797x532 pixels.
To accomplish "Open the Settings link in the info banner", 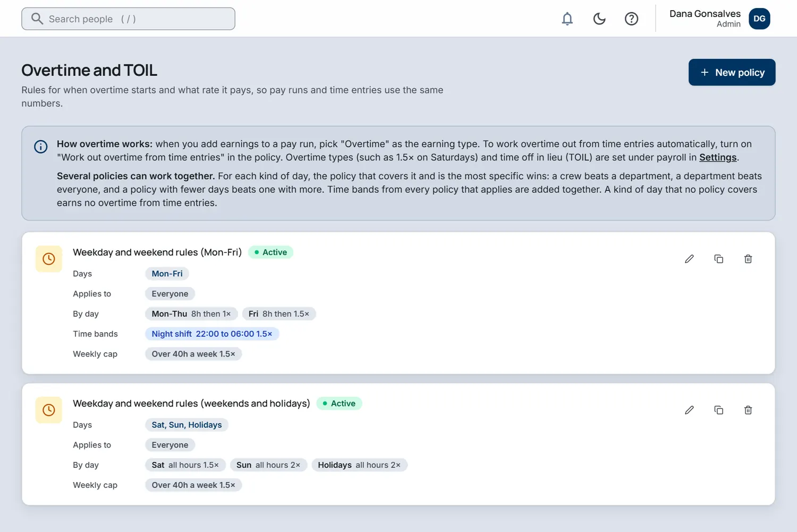I will click(x=718, y=157).
